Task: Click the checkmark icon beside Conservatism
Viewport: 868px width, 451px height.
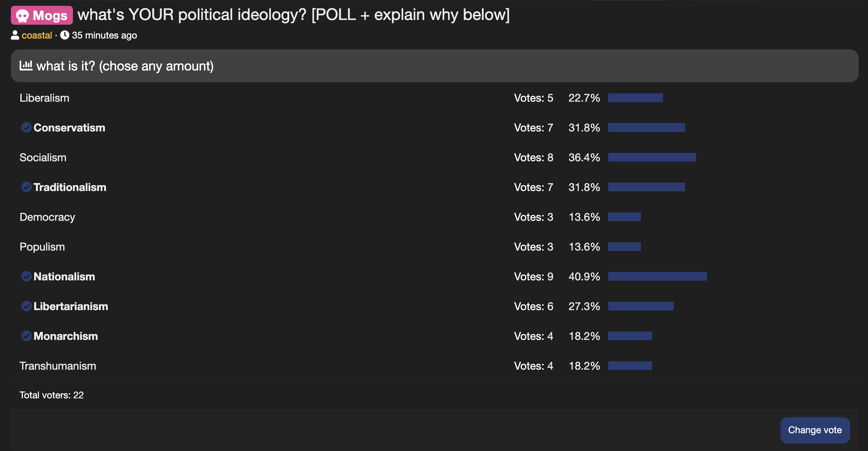Action: [x=26, y=127]
